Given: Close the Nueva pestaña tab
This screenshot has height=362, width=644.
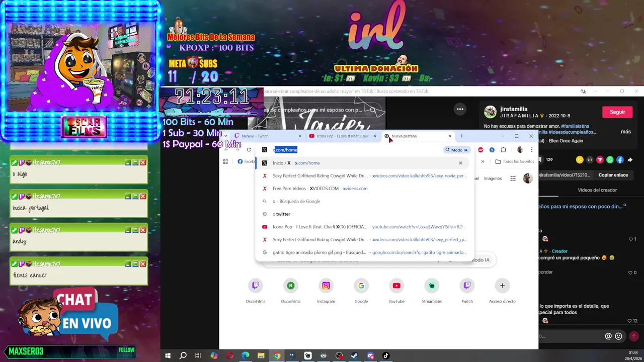Looking at the screenshot, I should tap(450, 136).
